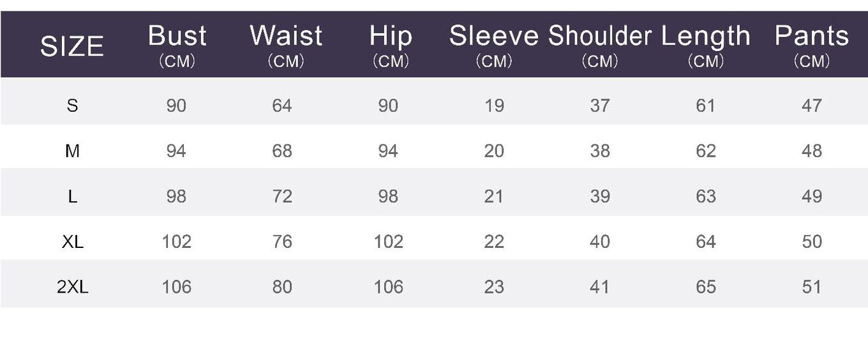Select pants value 47 for size S
Viewport: 868px width, 354px height.
pos(812,105)
